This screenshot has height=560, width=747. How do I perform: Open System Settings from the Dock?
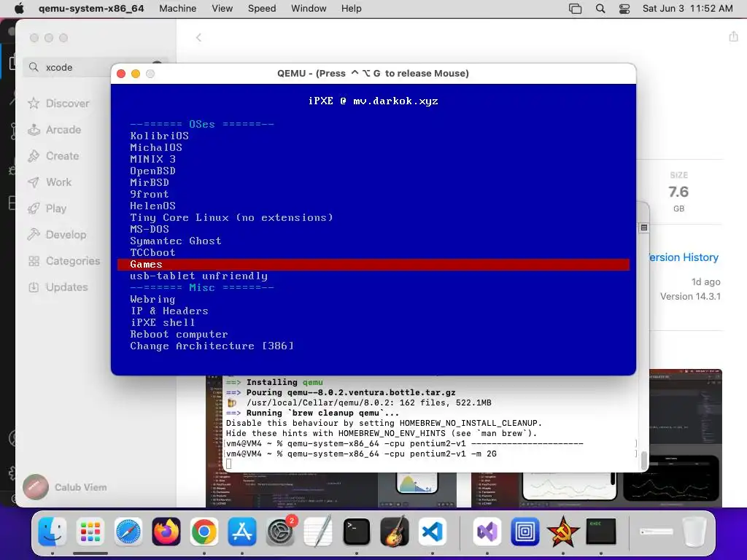point(280,532)
